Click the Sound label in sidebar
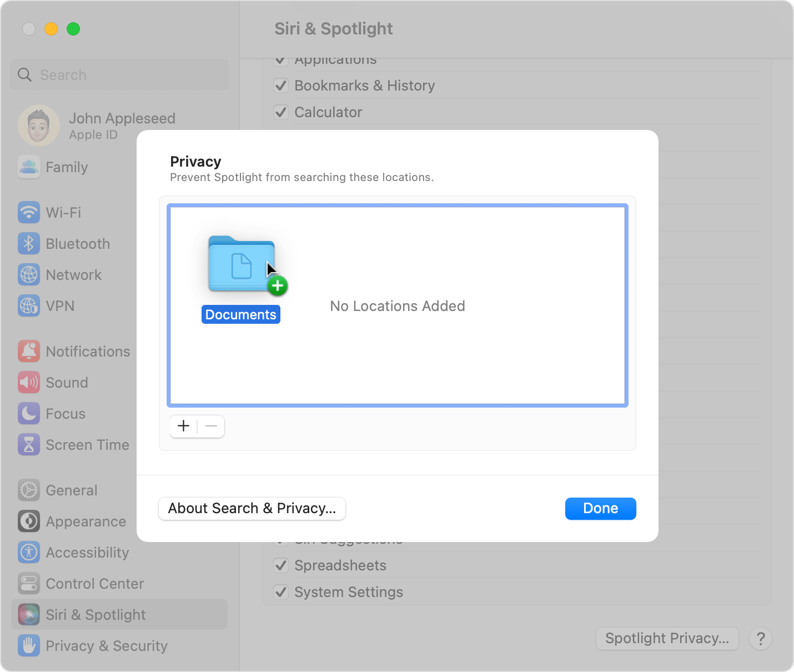 67,383
